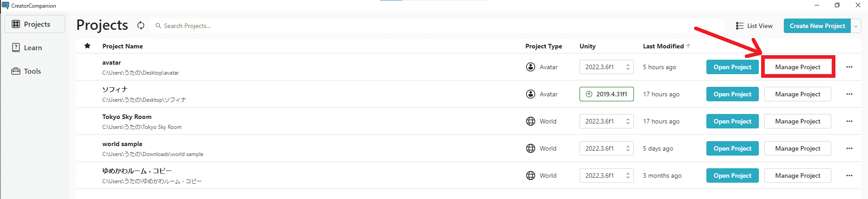Click Manage Project for avatar

(x=797, y=67)
